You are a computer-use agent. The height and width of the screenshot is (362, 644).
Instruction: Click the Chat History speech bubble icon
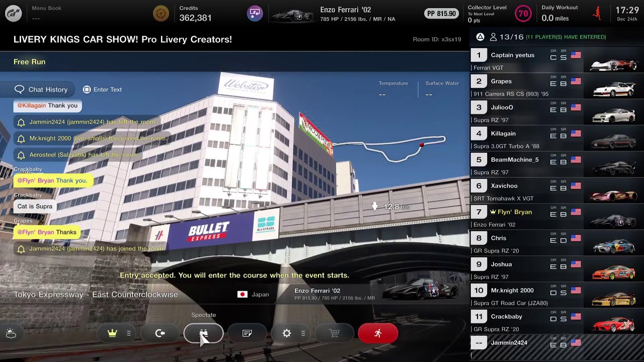[x=20, y=89]
